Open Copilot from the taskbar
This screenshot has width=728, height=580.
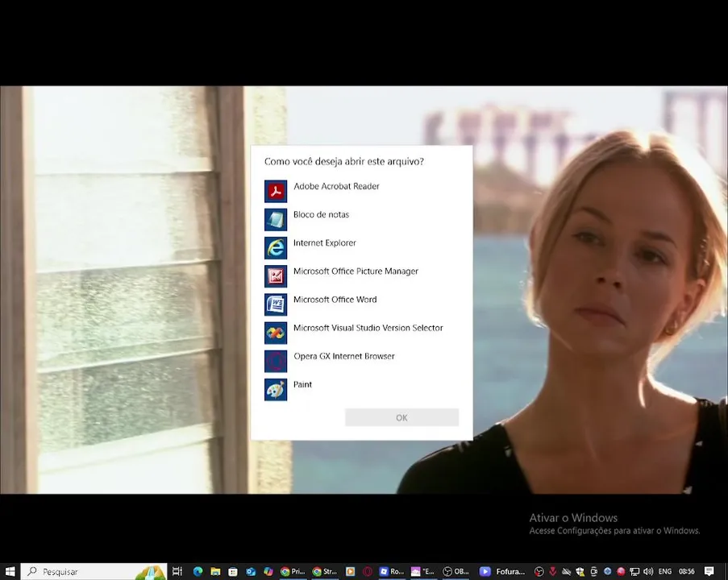(268, 571)
